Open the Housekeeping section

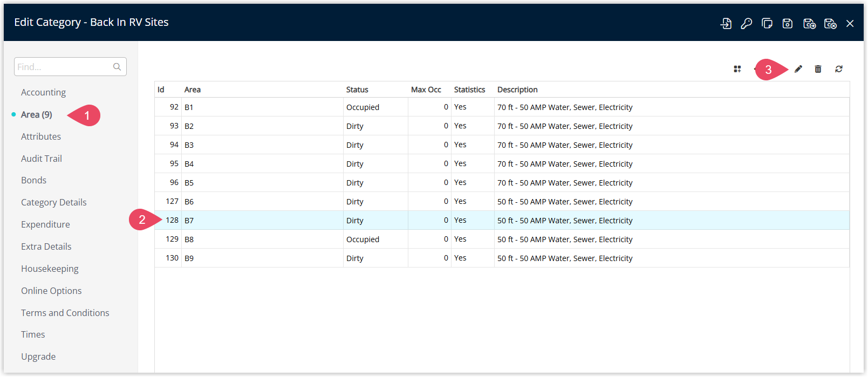[50, 269]
